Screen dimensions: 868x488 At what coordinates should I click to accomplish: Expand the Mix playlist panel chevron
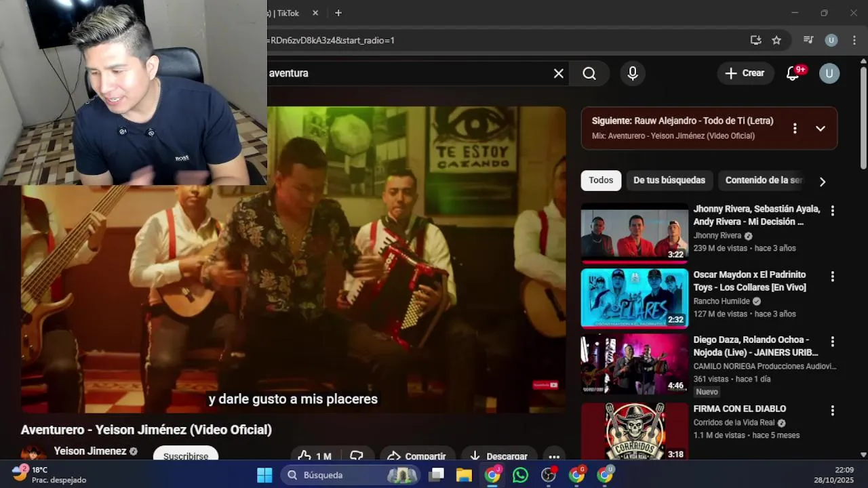point(821,128)
